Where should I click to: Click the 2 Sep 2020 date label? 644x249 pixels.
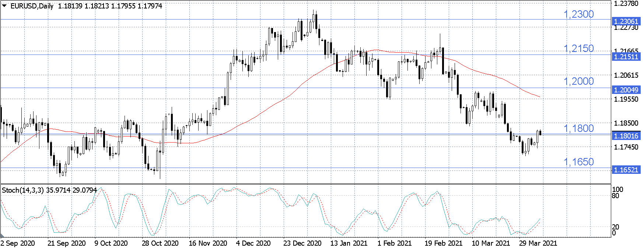[x=18, y=243]
